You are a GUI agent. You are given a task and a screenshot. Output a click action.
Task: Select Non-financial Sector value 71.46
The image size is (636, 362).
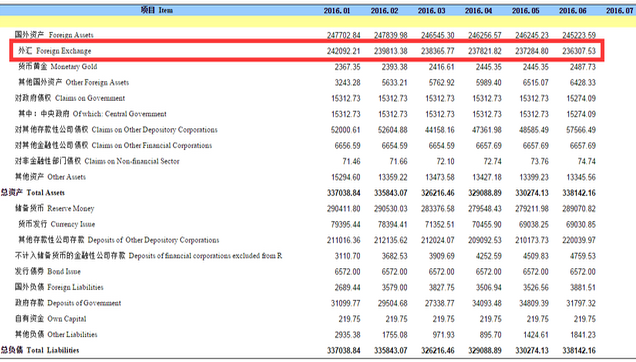[x=351, y=162]
